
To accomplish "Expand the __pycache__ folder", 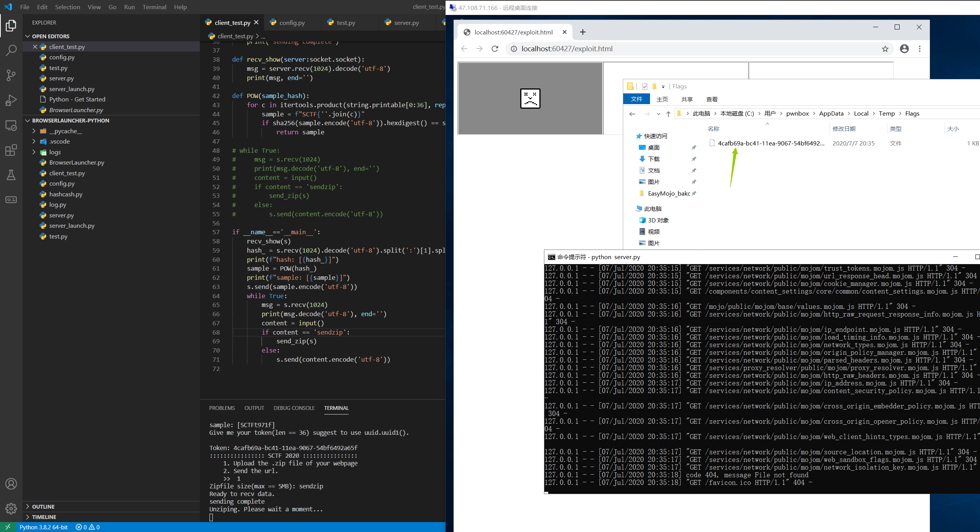I will pos(65,131).
